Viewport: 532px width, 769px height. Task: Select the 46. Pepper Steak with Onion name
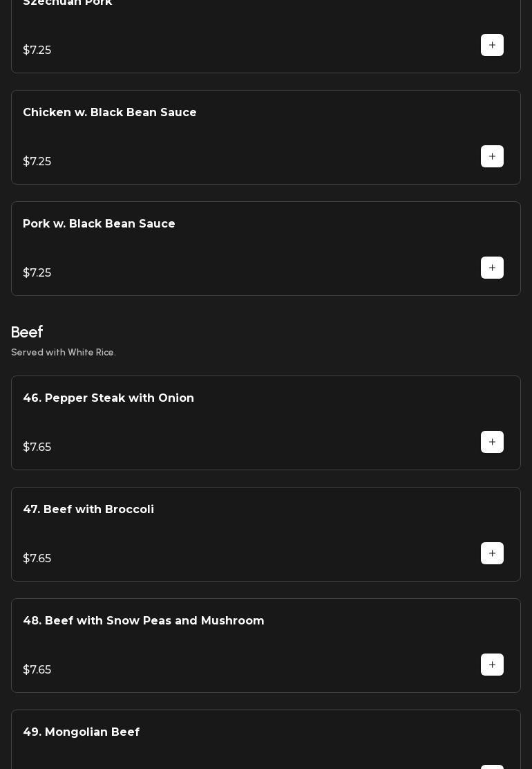click(108, 398)
